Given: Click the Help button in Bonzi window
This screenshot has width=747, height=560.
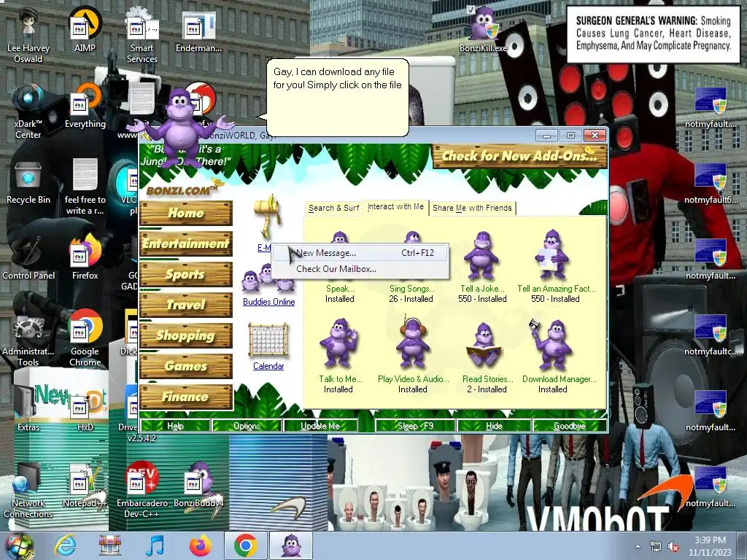Looking at the screenshot, I should [x=175, y=426].
